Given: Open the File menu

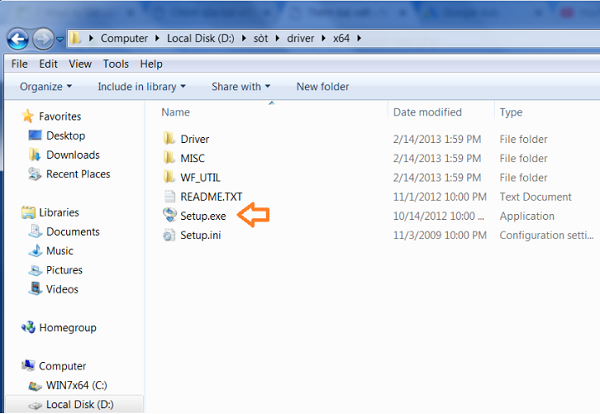Looking at the screenshot, I should point(19,64).
